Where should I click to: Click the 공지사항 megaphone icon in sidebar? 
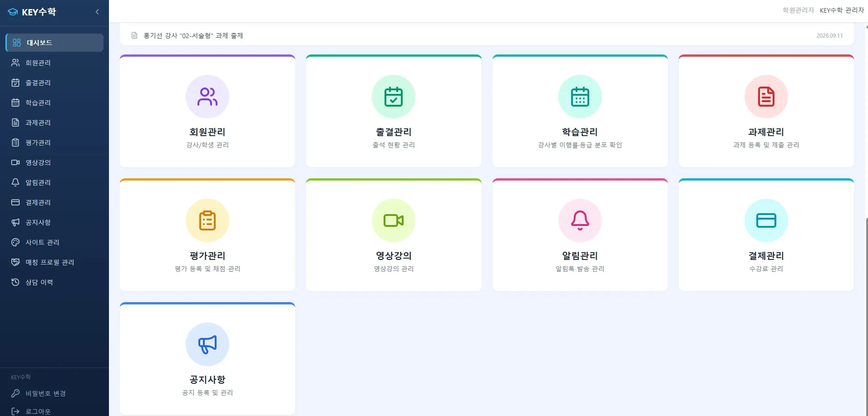(x=15, y=222)
